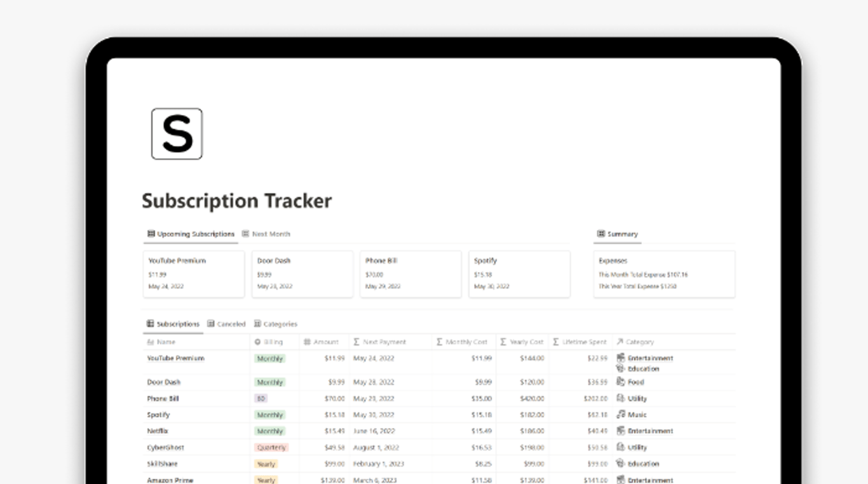The width and height of the screenshot is (868, 484).
Task: Click the $22.99 lifetime spent for YouTube Premium
Action: [x=597, y=358]
